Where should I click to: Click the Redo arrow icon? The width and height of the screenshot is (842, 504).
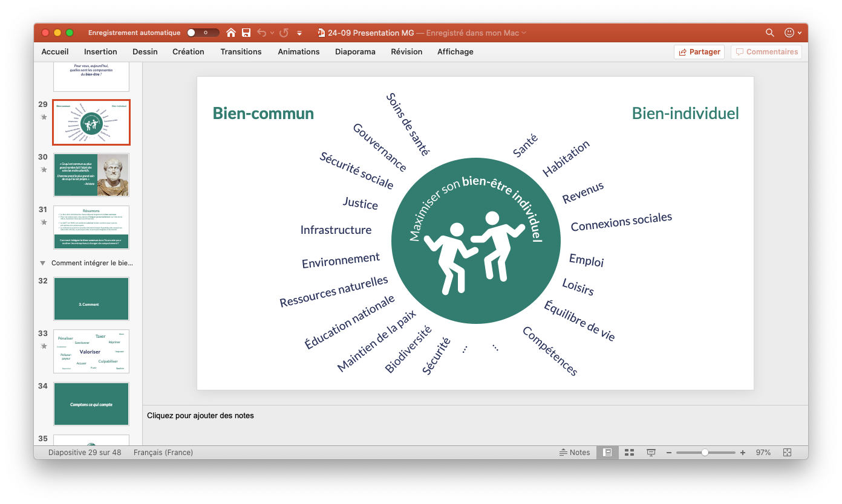(x=284, y=33)
